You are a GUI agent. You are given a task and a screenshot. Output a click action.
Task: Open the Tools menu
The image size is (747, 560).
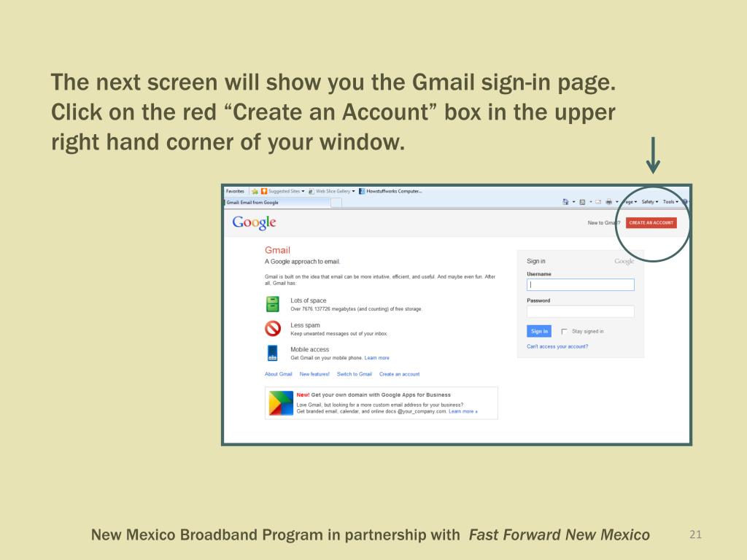click(x=670, y=202)
